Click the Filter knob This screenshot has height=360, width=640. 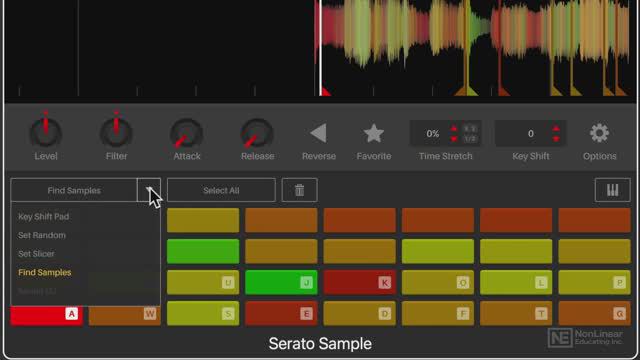point(116,132)
